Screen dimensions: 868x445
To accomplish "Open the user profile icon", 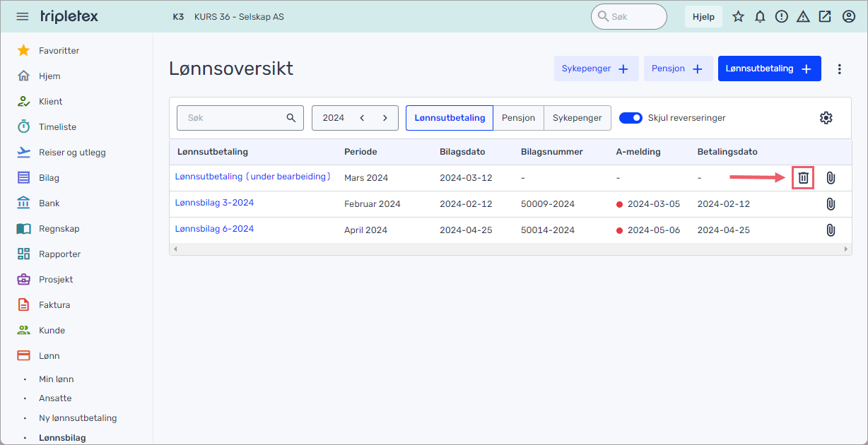I will (x=849, y=16).
